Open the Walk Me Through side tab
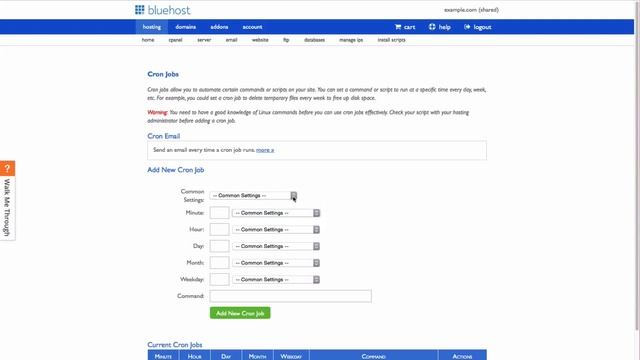The height and width of the screenshot is (360, 640). pos(7,208)
